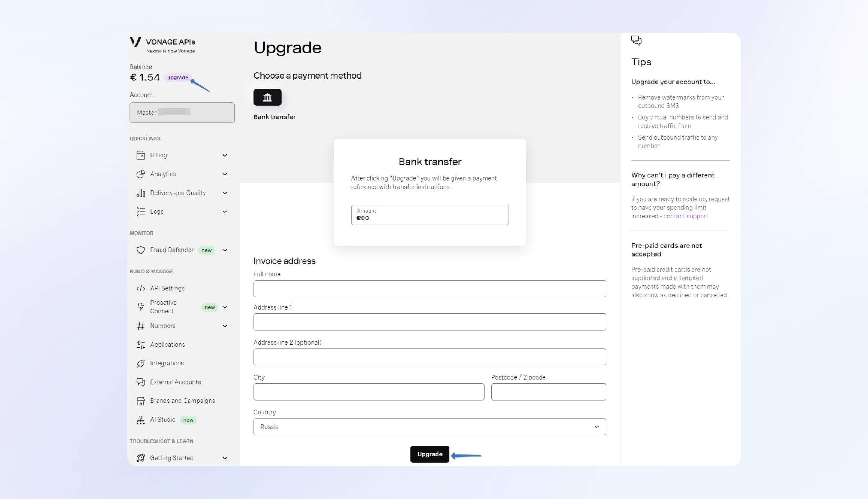Expand the Fraud Defender chevron
This screenshot has height=499, width=868.
tap(225, 250)
